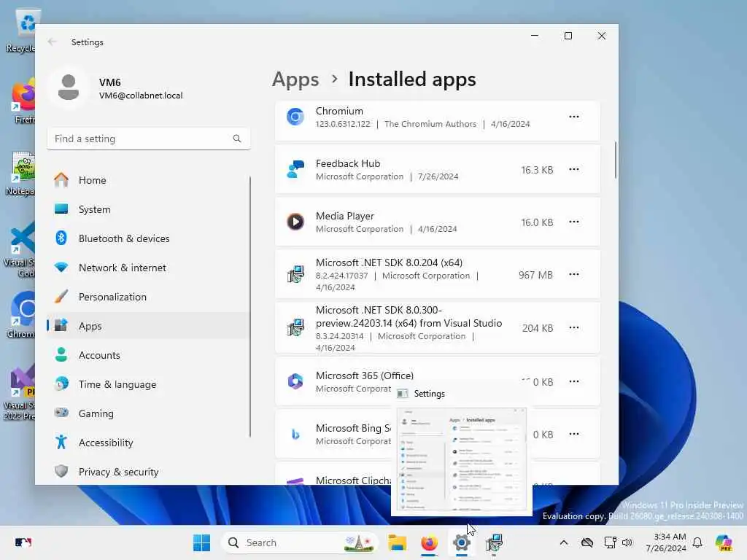This screenshot has width=747, height=560.
Task: Click the 204 KB size value
Action: (x=538, y=328)
